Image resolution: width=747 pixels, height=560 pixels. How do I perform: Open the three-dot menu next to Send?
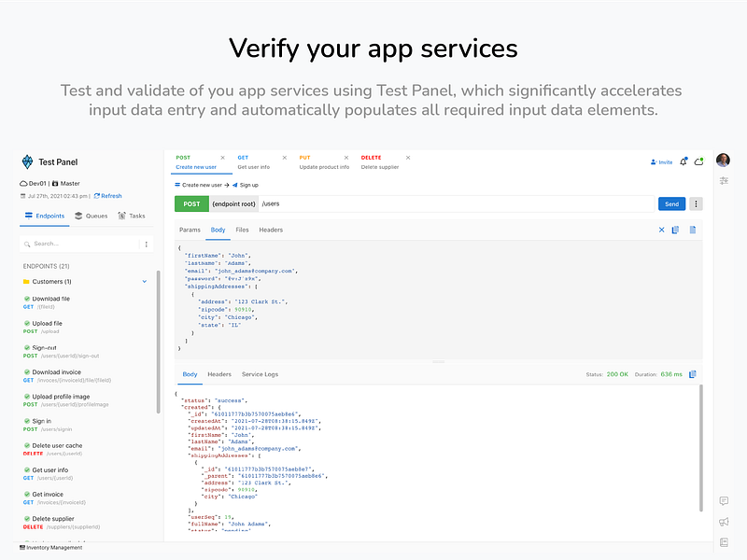pyautogui.click(x=696, y=203)
